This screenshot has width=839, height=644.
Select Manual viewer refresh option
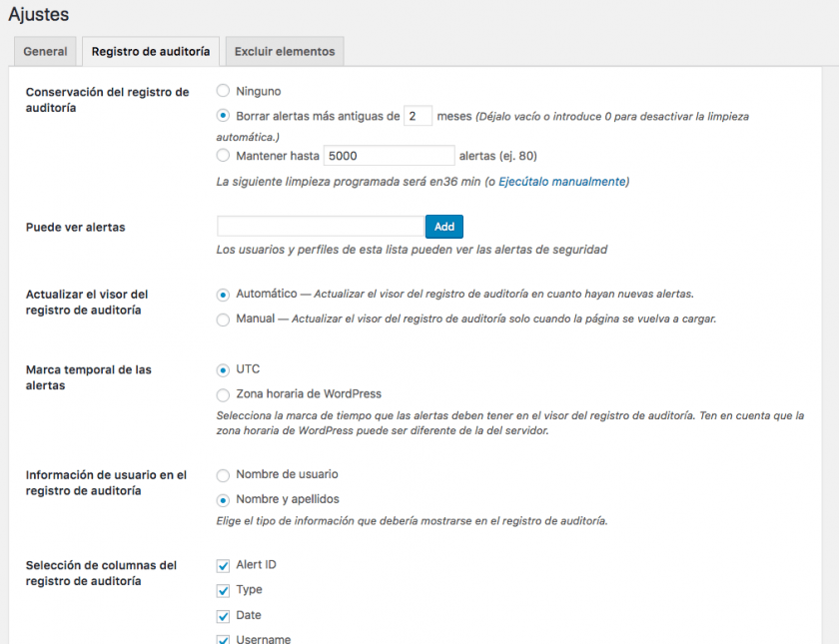[x=224, y=320]
